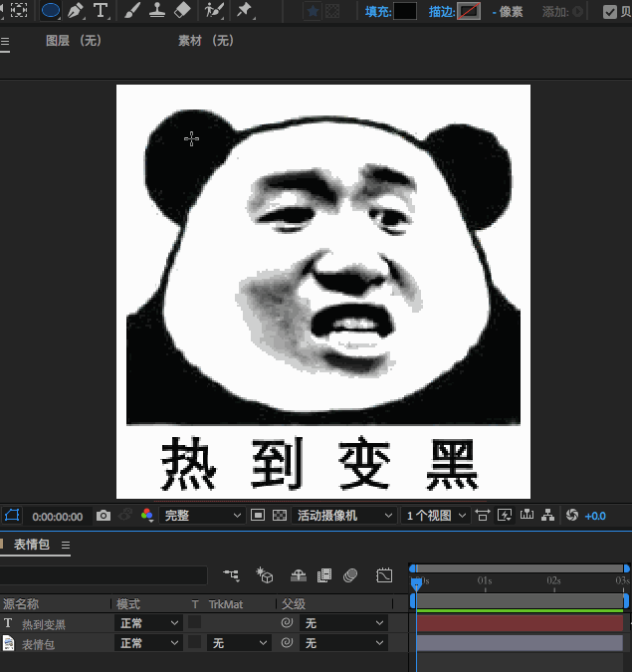632x672 pixels.
Task: Open the stroke color swatch
Action: pos(469,11)
